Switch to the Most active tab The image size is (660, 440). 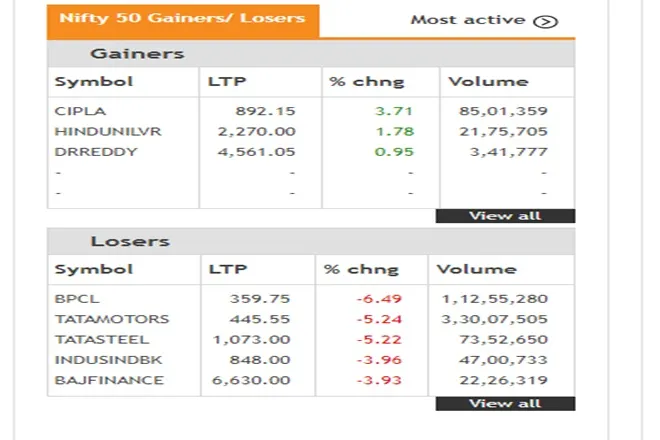pos(484,20)
